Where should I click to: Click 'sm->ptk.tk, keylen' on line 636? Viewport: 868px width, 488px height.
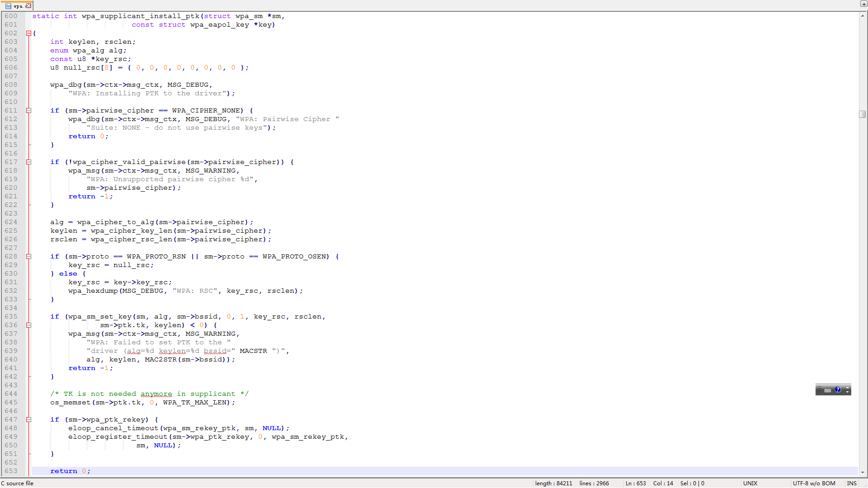[141, 325]
